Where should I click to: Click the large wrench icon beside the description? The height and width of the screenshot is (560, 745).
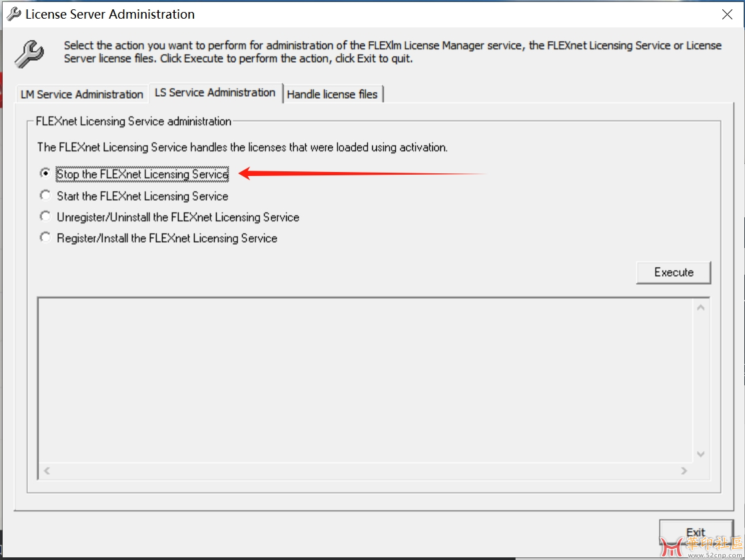(29, 54)
